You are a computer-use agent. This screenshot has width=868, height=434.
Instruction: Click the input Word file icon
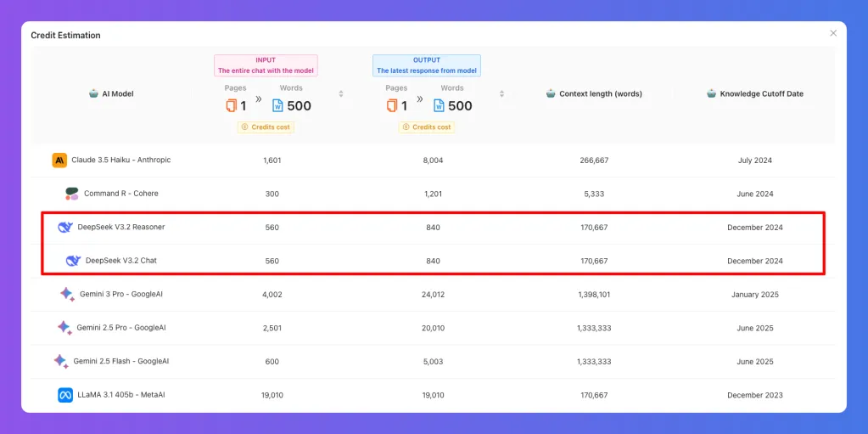click(x=278, y=105)
